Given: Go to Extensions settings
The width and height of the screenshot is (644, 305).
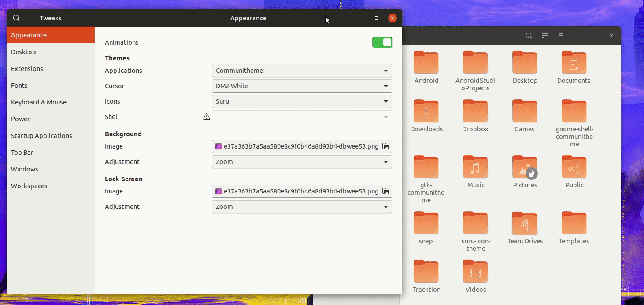Looking at the screenshot, I should pyautogui.click(x=51, y=69).
